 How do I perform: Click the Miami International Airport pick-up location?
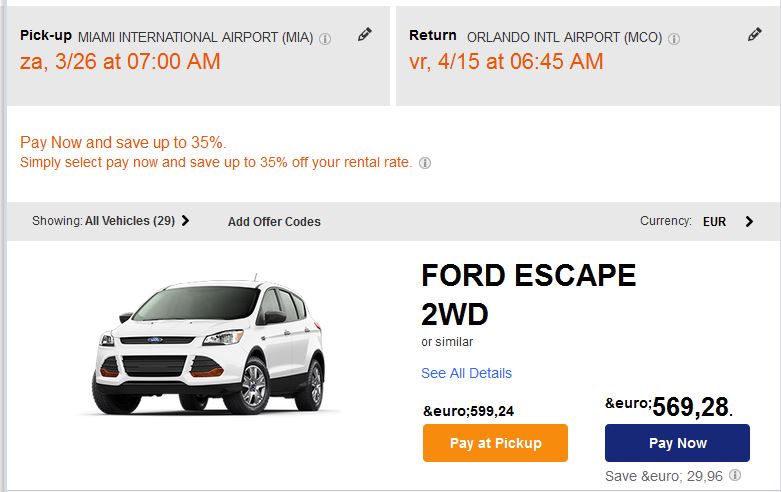tap(195, 38)
